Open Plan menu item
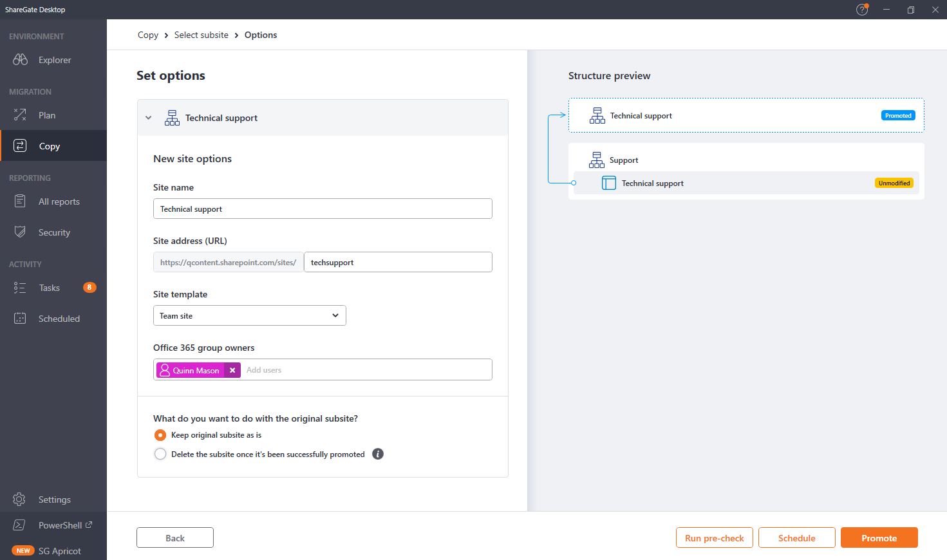The height and width of the screenshot is (560, 947). (x=53, y=115)
